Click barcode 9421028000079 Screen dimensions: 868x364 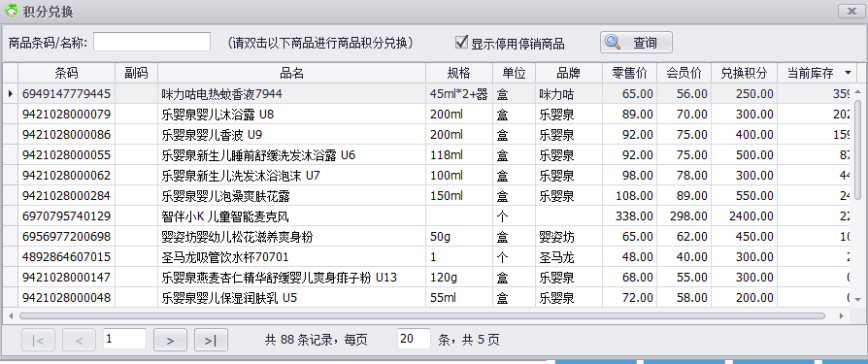(x=66, y=115)
